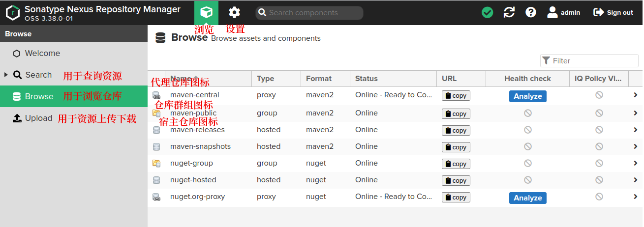Expand the Search tree item arrow
This screenshot has width=644, height=227.
(x=6, y=75)
